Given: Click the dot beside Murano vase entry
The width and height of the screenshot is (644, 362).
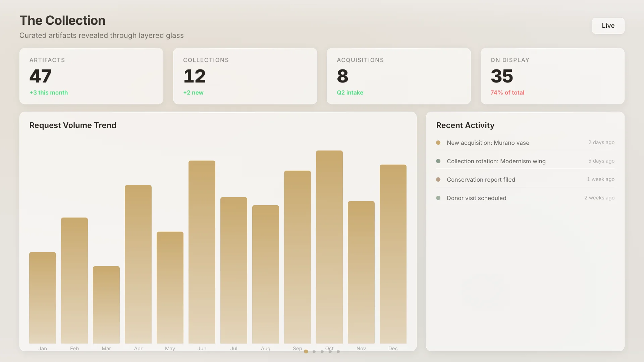Looking at the screenshot, I should (438, 143).
